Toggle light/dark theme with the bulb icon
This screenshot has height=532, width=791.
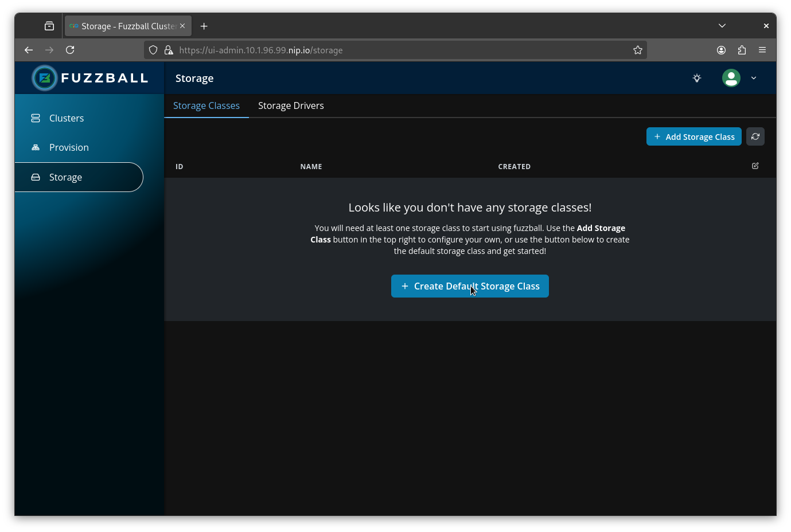coord(697,78)
